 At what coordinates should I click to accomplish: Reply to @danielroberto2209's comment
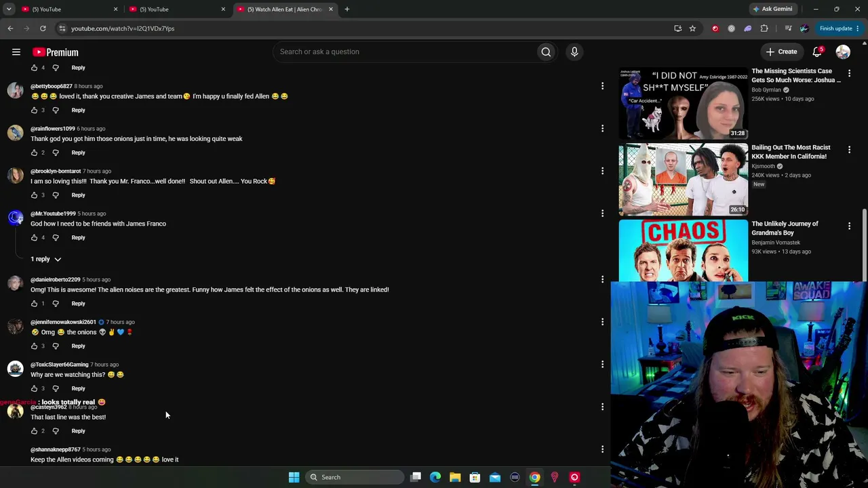tap(79, 304)
